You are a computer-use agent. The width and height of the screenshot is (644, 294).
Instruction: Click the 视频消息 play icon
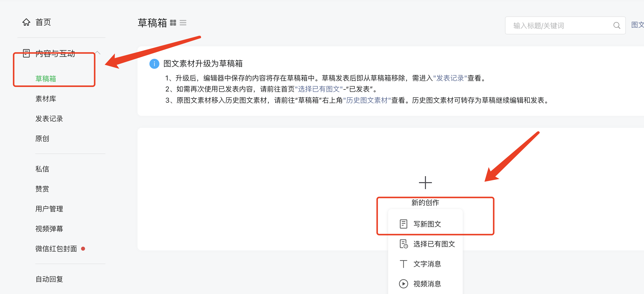pyautogui.click(x=403, y=284)
